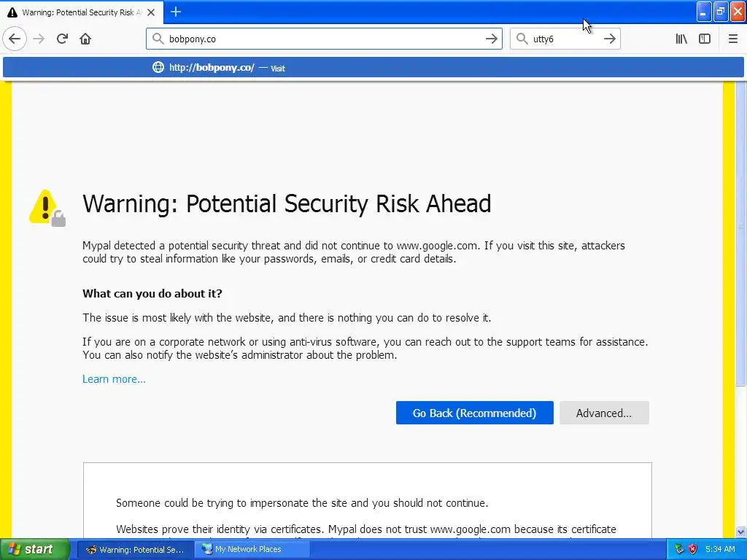Click the What can you do about it? heading
This screenshot has height=560, width=747.
pos(152,293)
